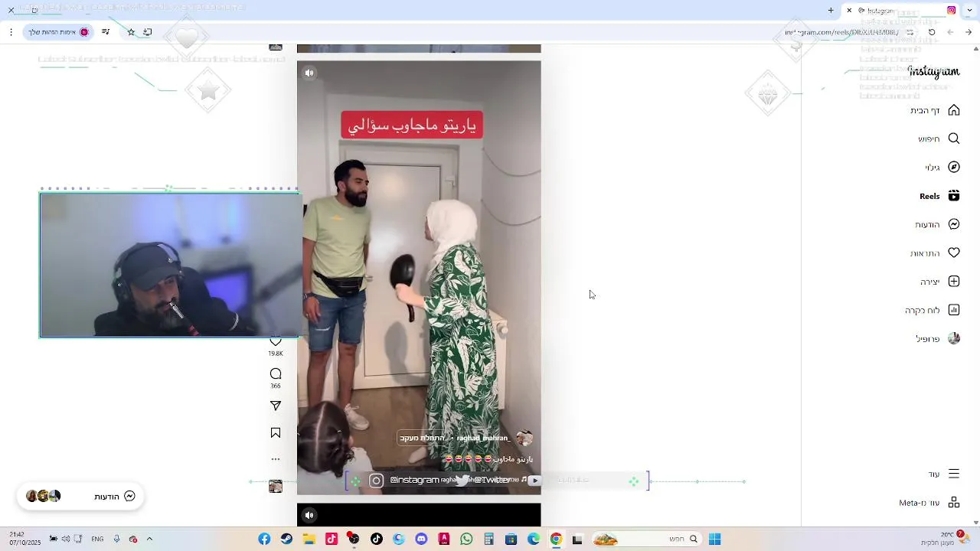Image resolution: width=980 pixels, height=551 pixels.
Task: Click the microphone tray icon
Action: coord(116,539)
